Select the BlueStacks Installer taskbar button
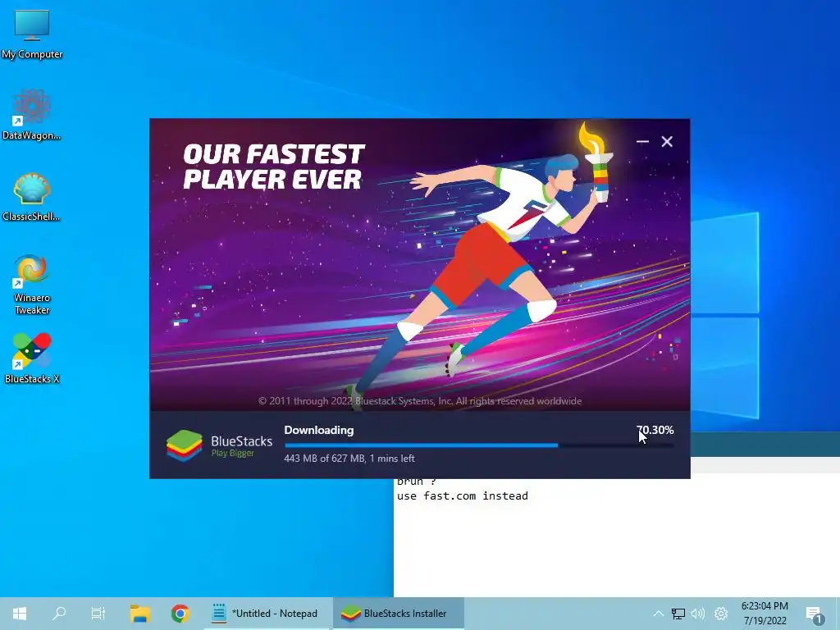 tap(398, 614)
